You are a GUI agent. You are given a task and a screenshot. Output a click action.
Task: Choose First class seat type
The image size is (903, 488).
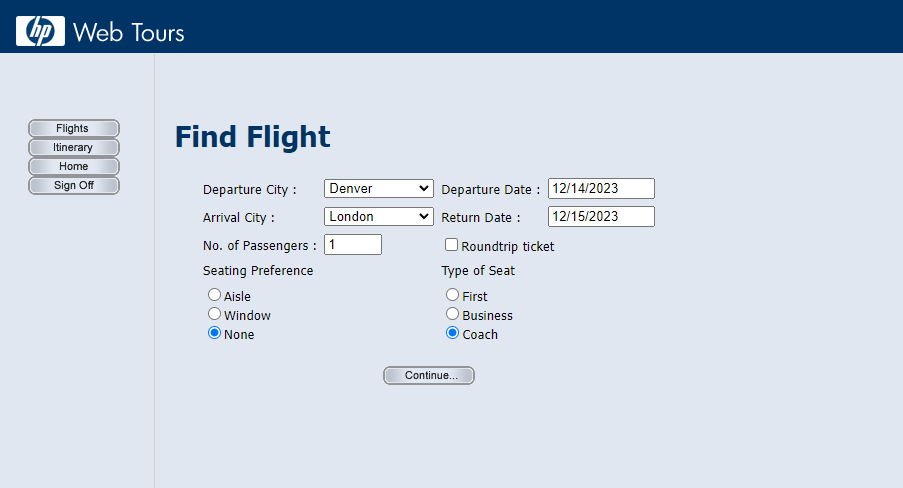(453, 295)
